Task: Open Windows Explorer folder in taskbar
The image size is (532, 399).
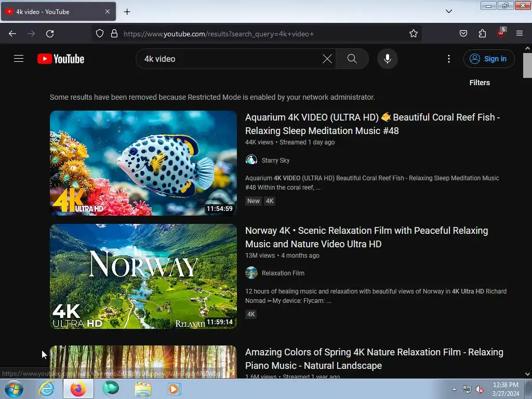Action: pyautogui.click(x=143, y=389)
